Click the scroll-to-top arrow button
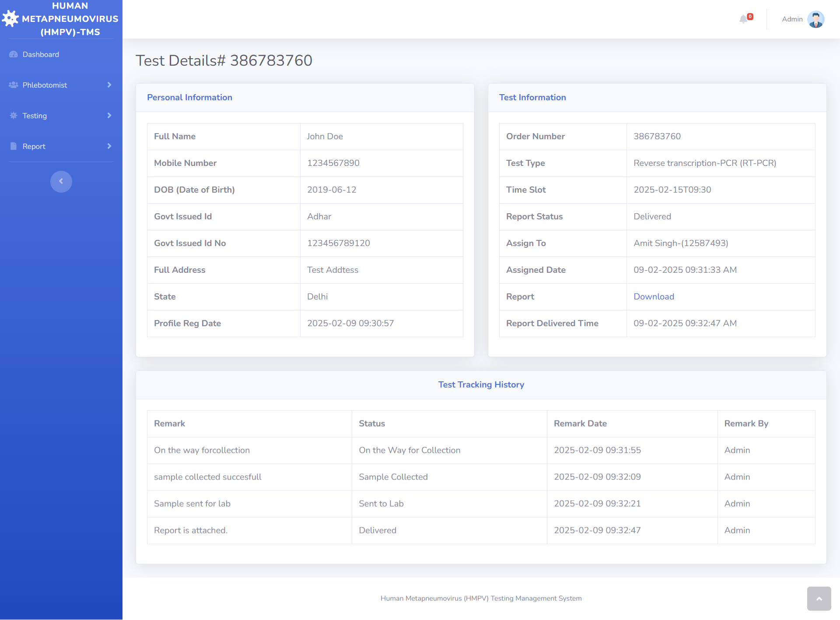 pyautogui.click(x=819, y=599)
